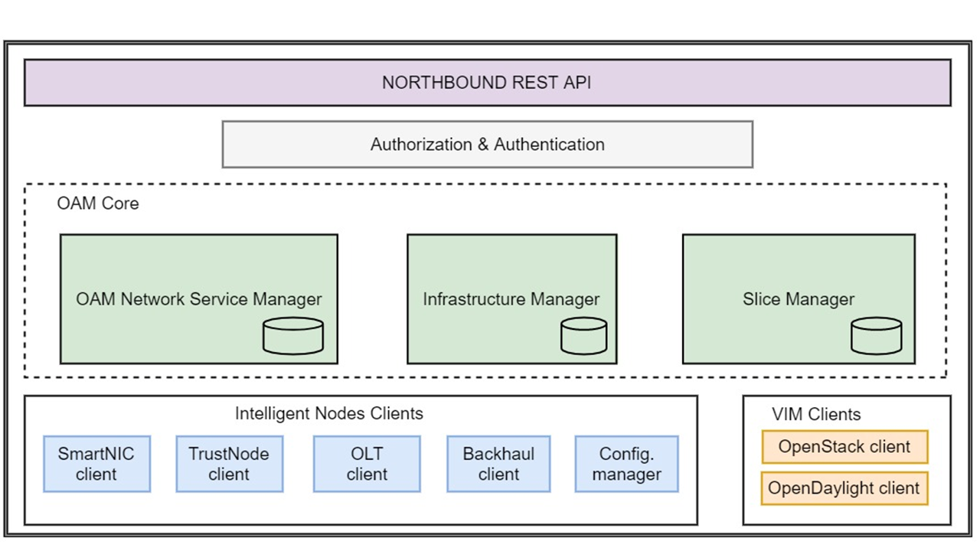Select the Infrastructure Manager block
Screen dimensions: 980x551
(511, 299)
